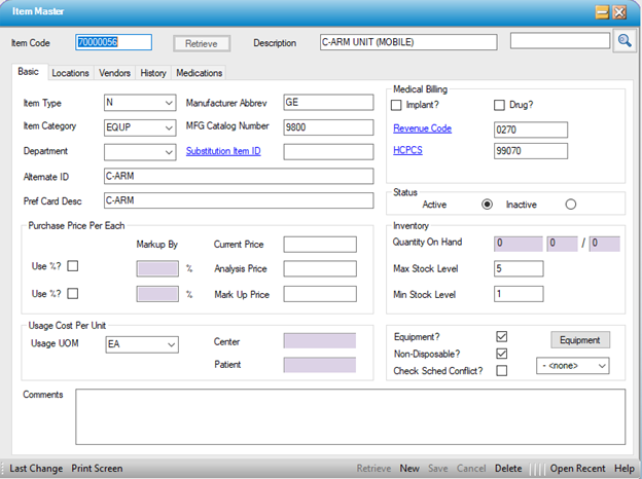
Task: Check the Implant? checkbox
Action: click(x=397, y=105)
